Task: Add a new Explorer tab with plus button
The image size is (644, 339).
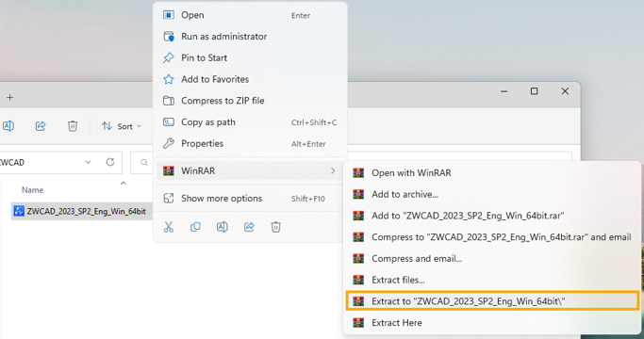Action: [x=9, y=97]
